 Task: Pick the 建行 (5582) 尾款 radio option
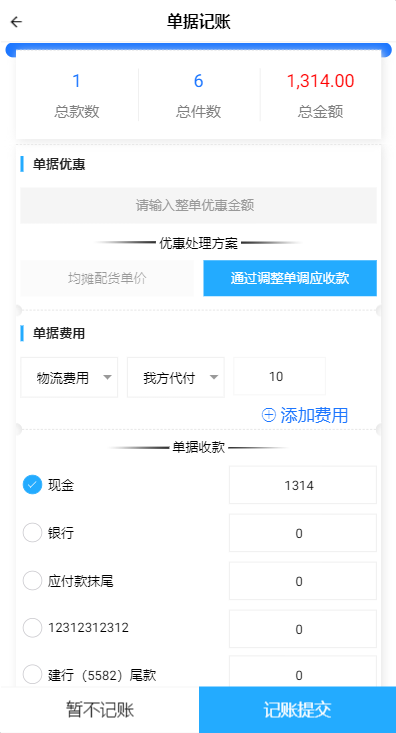33,675
